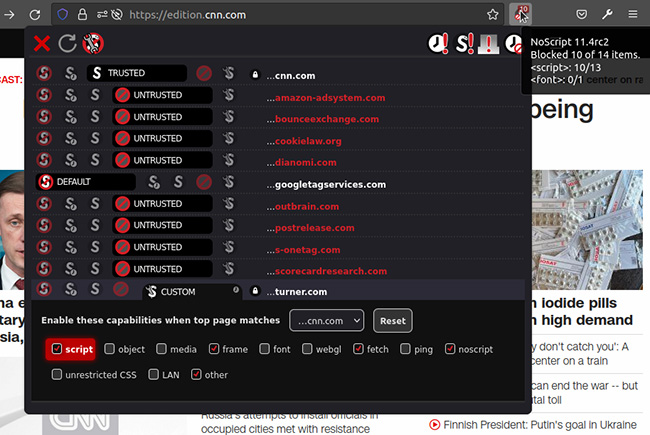Reload page from browser toolbar
Screen dimensions: 650x435
(35, 15)
